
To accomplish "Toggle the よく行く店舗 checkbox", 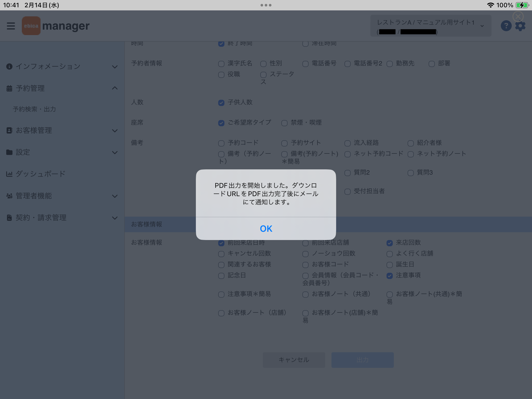I will pos(390,254).
